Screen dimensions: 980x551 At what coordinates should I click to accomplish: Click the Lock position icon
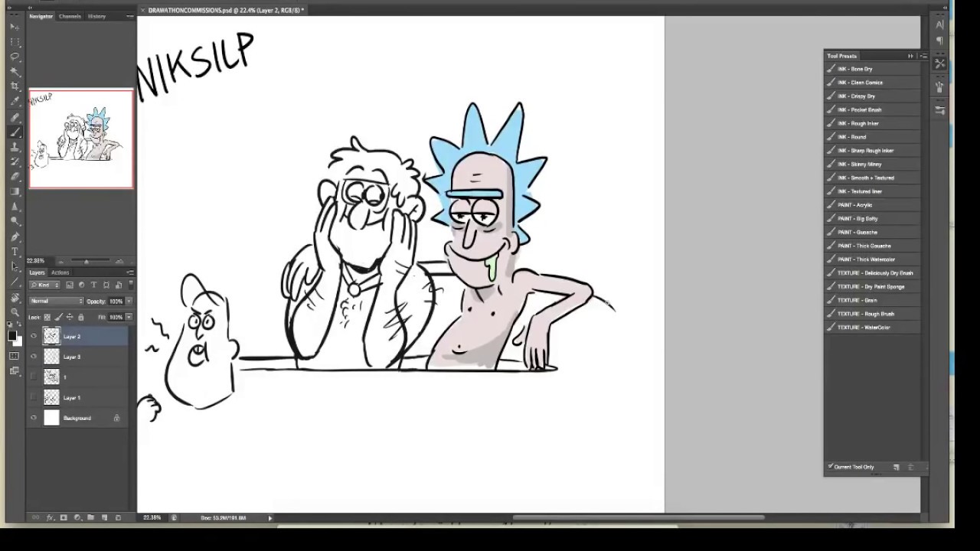click(70, 317)
